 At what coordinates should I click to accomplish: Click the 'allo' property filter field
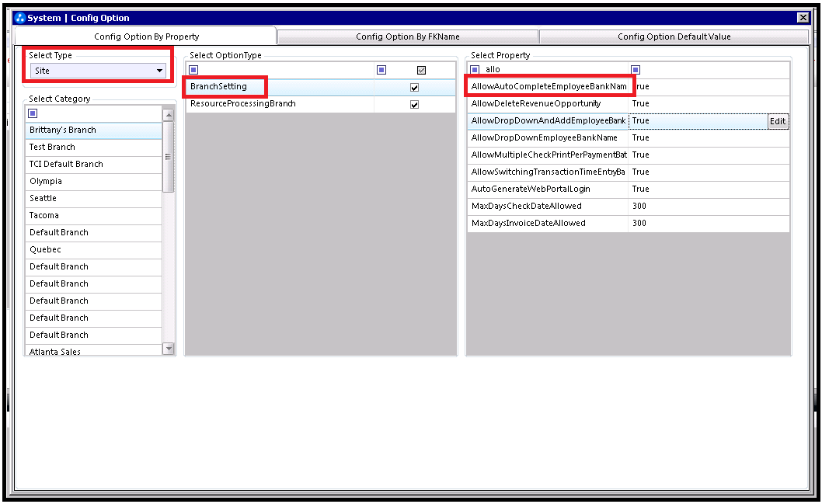[x=552, y=70]
